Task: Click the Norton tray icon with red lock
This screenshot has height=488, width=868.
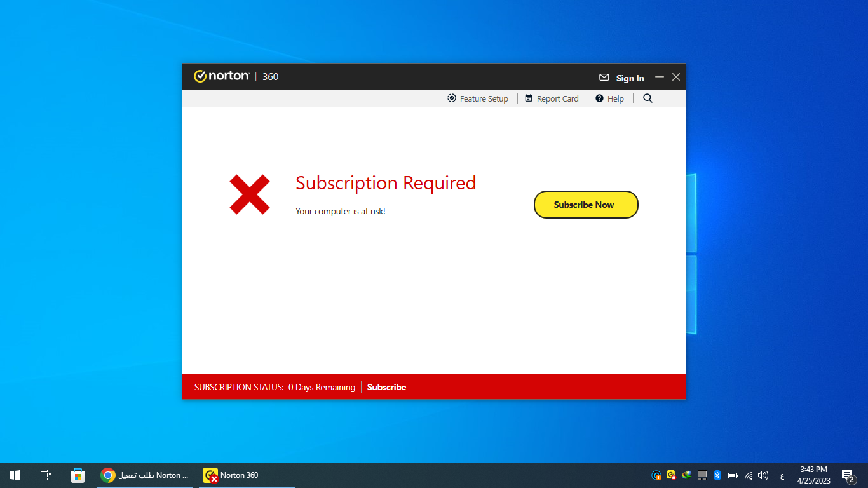Action: click(671, 475)
